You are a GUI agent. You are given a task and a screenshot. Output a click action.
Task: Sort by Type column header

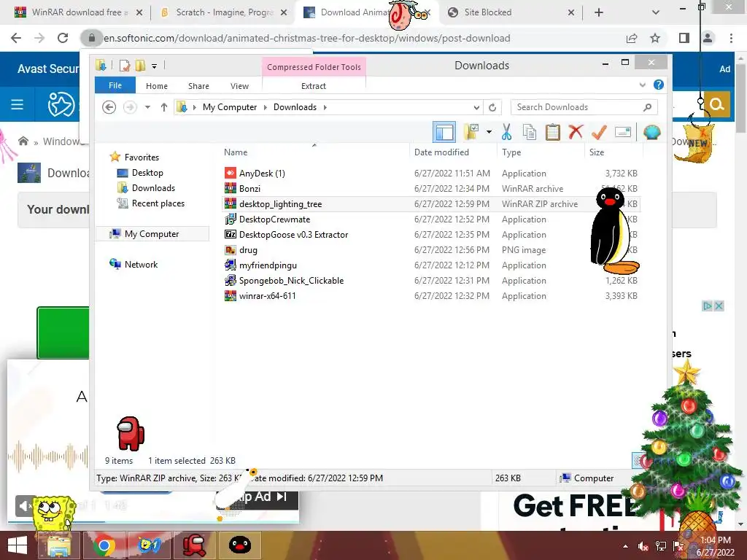click(511, 152)
